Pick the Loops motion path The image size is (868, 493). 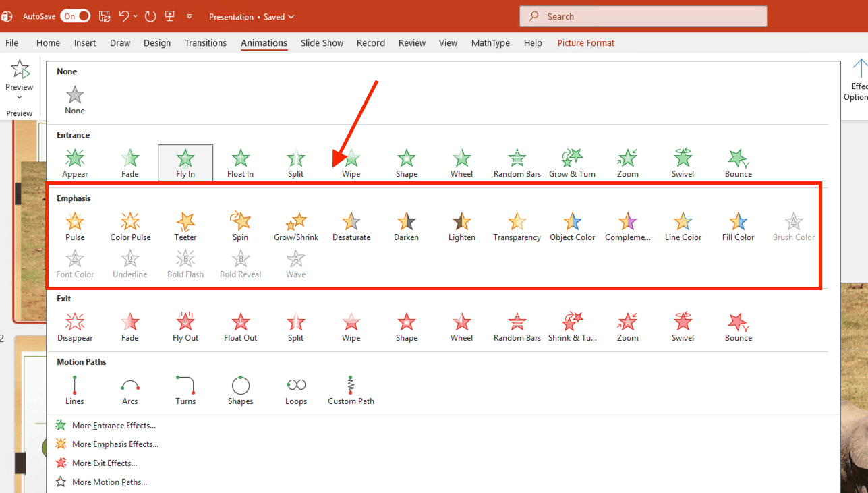pos(295,390)
